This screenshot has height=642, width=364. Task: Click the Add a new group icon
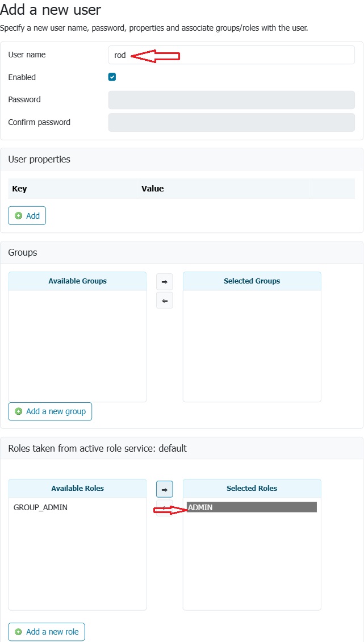pyautogui.click(x=19, y=411)
